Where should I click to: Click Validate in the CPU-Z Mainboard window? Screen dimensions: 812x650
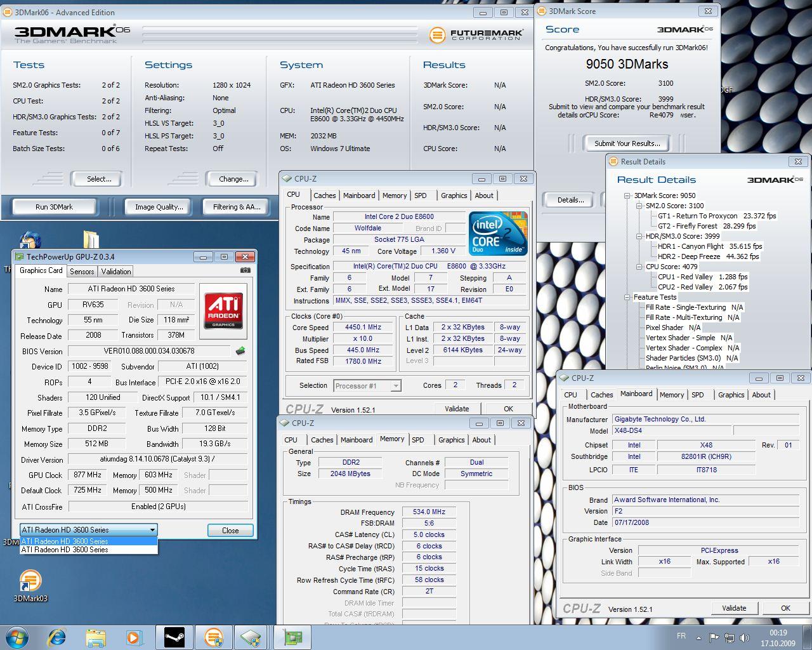(734, 608)
